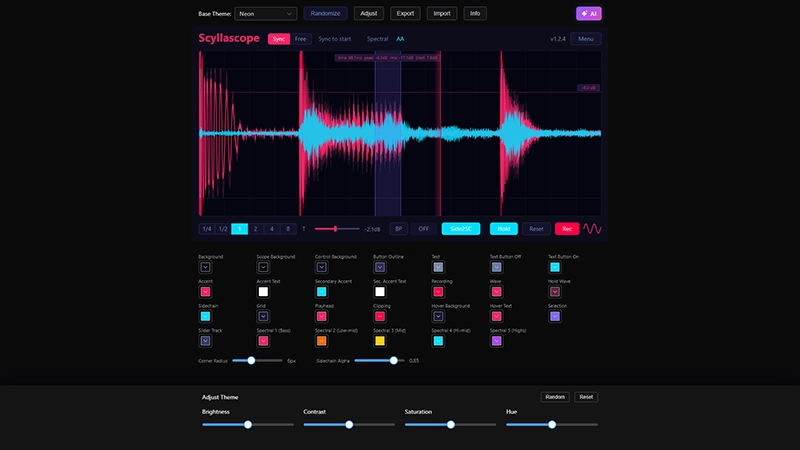
Task: Select the Spectral view option
Action: coord(377,39)
